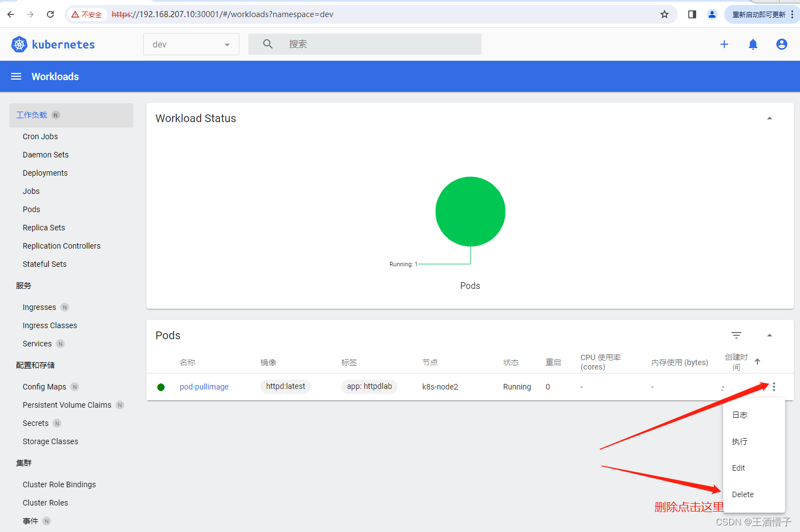Open the browser profile avatar
Screen dimensions: 800x532
tap(712, 14)
